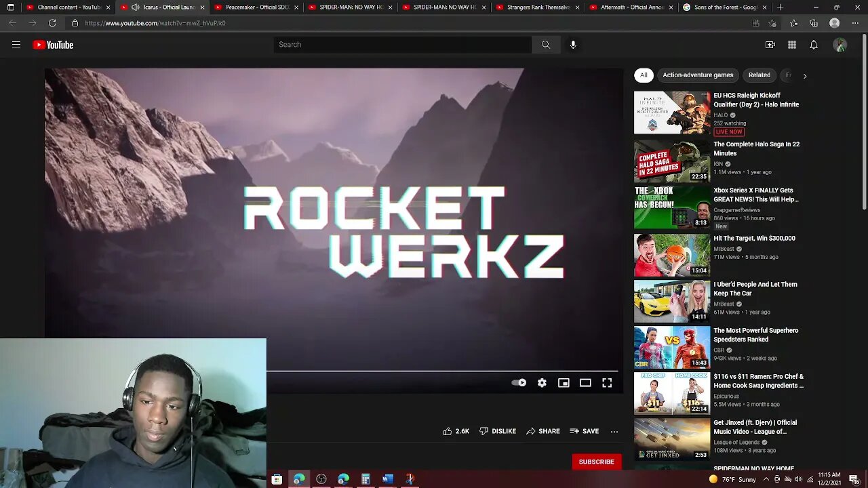The width and height of the screenshot is (868, 488).
Task: Close the Icarus Official Launch tab
Action: (202, 7)
